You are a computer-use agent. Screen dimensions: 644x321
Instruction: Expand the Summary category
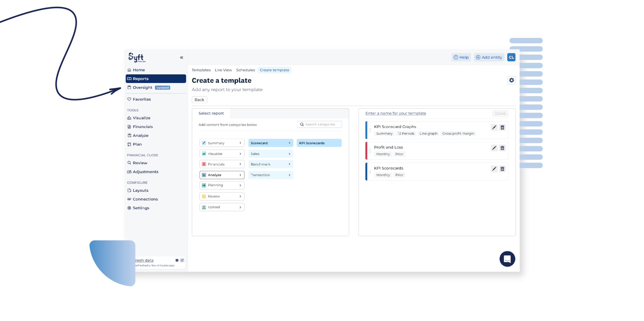pyautogui.click(x=222, y=143)
